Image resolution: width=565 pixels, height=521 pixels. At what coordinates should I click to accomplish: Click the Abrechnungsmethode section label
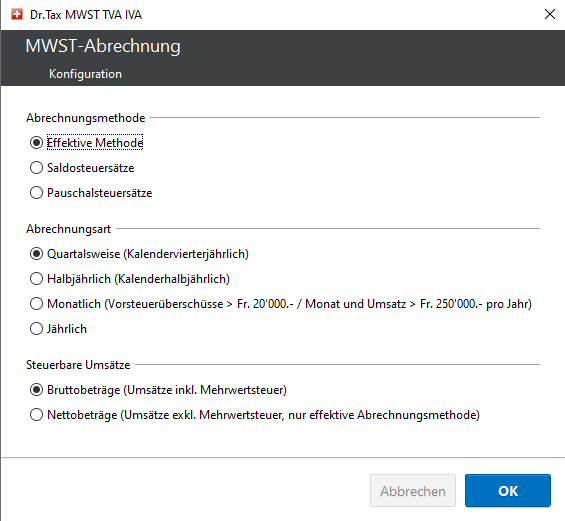pos(86,118)
